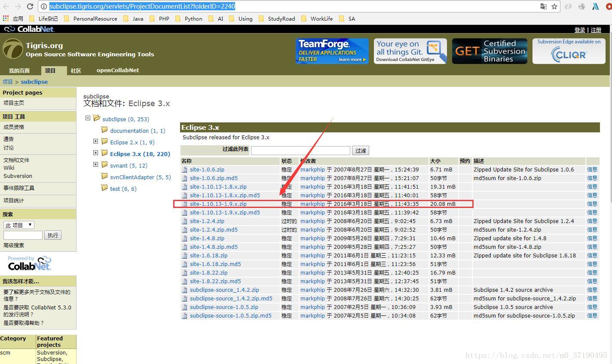
Task: Click the documentation folder icon
Action: tap(104, 130)
